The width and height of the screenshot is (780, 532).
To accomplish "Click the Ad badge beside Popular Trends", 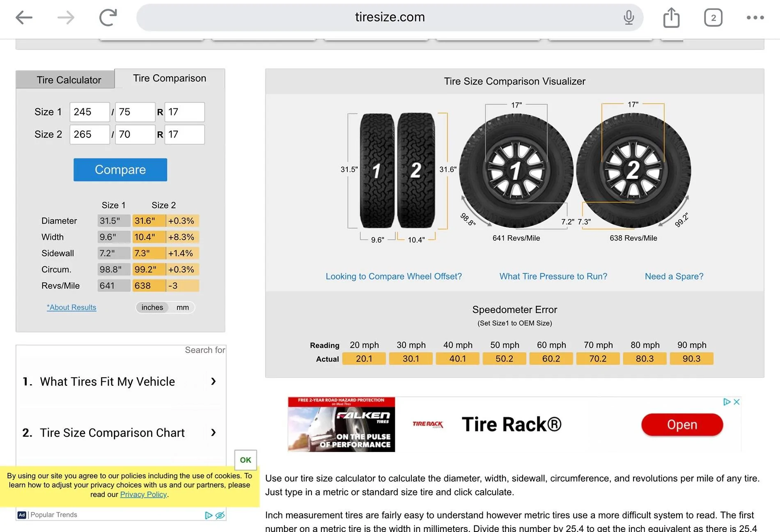I will click(x=22, y=515).
